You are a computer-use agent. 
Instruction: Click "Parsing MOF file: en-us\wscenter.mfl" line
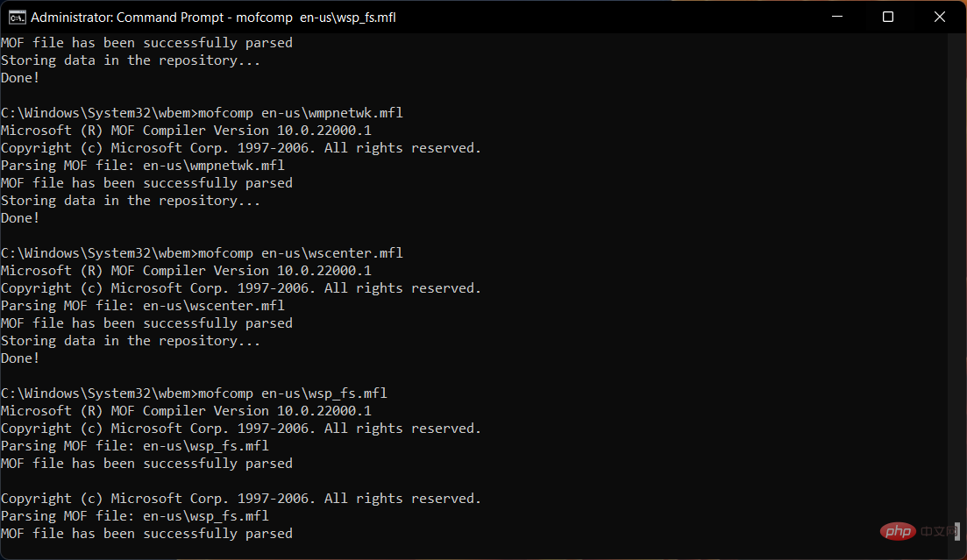[x=143, y=306]
